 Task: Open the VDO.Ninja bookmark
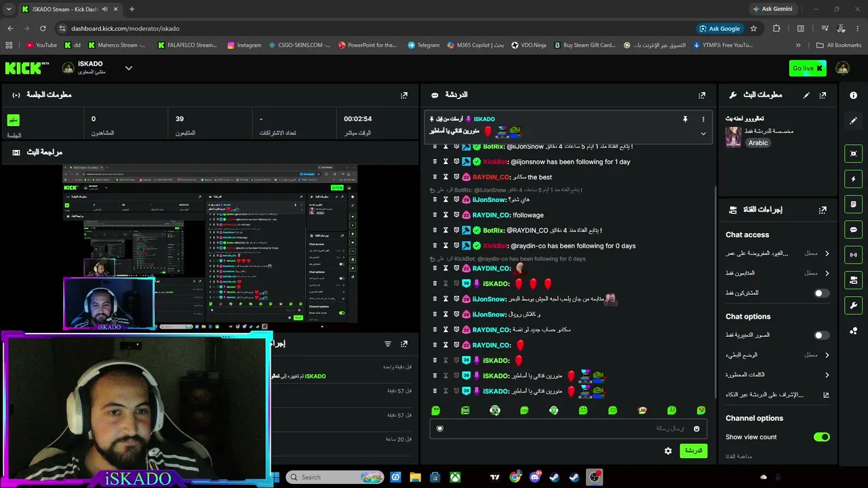[x=528, y=45]
